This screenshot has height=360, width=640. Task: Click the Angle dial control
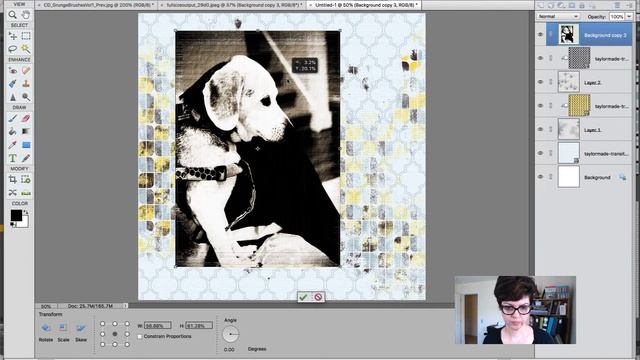[231, 334]
